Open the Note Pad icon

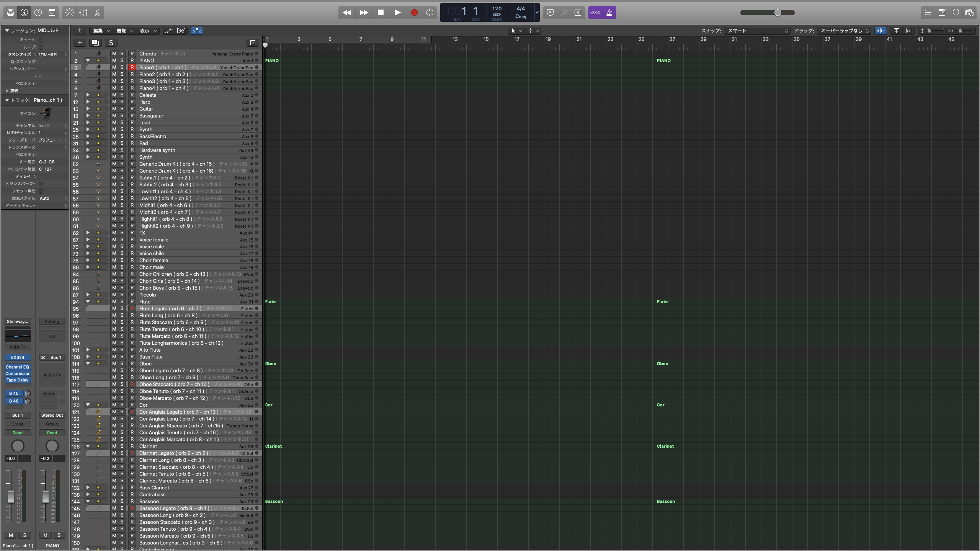(x=942, y=13)
